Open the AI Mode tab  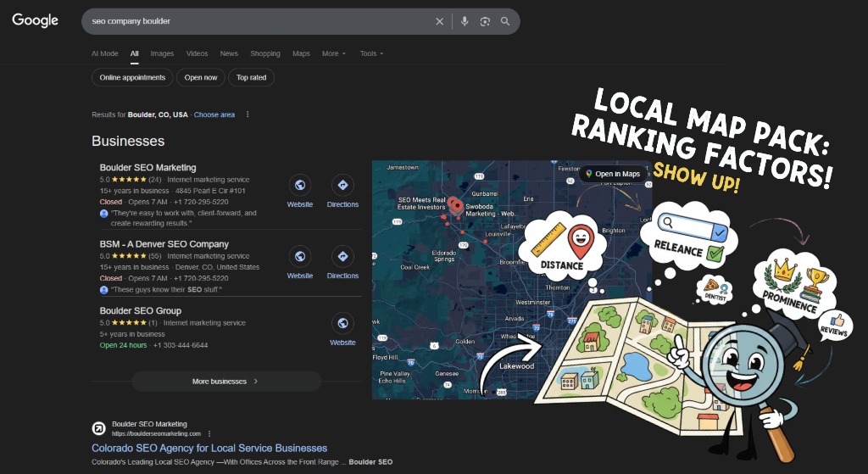pos(104,53)
